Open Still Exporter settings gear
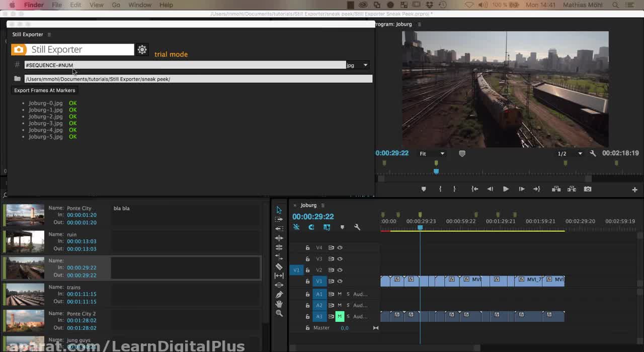 142,49
